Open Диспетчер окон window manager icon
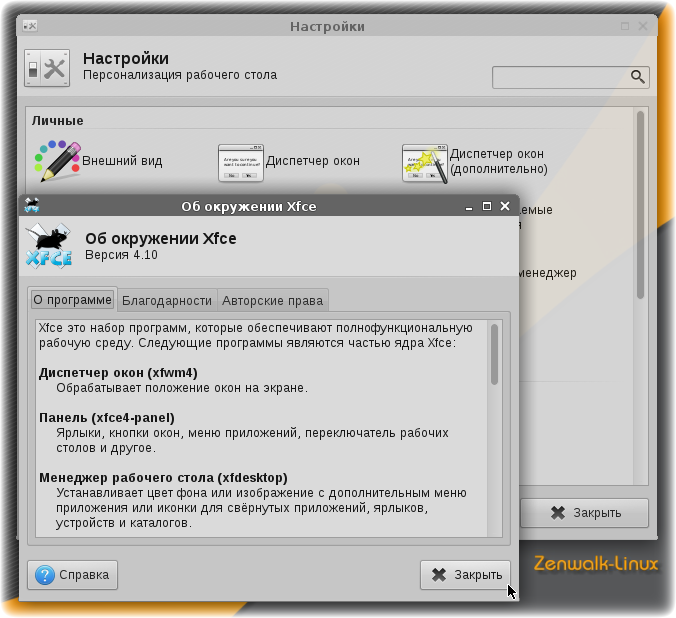Viewport: 676px width, 618px height. tap(241, 163)
